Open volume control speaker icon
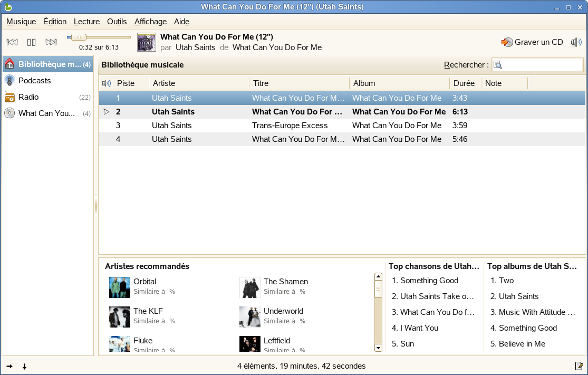Viewport: 588px width, 375px height. click(576, 42)
